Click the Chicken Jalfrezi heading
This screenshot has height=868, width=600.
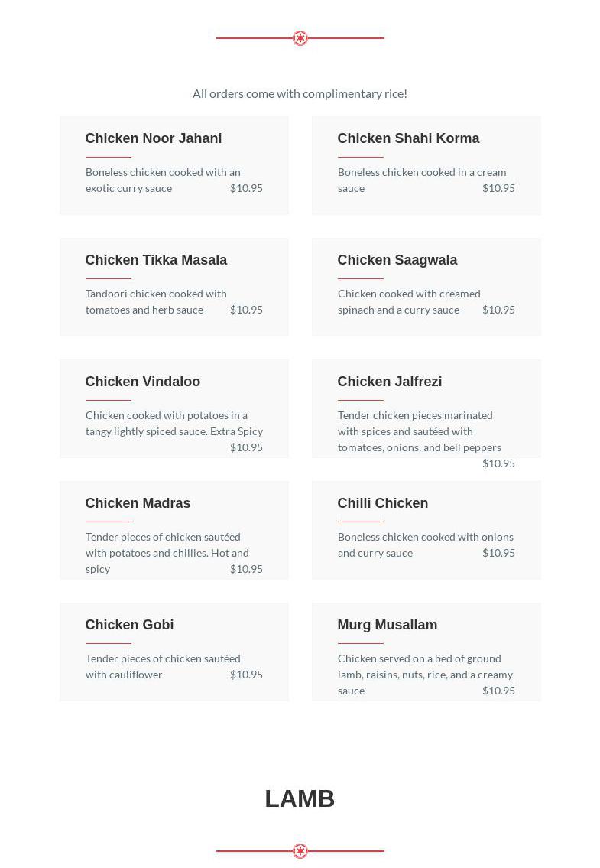point(390,382)
